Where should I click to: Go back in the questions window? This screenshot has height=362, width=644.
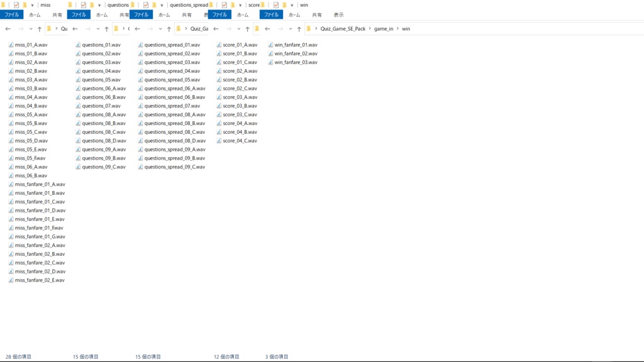pos(75,29)
